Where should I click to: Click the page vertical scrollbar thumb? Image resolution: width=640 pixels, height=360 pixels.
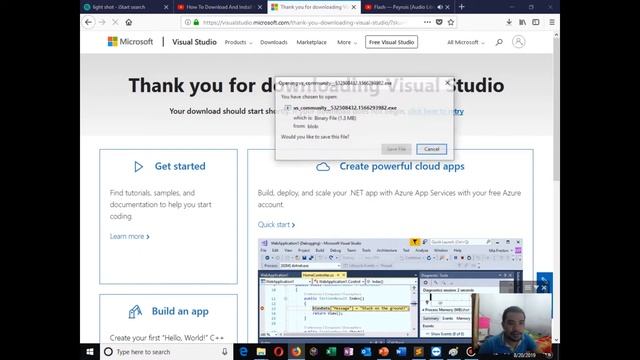point(556,110)
